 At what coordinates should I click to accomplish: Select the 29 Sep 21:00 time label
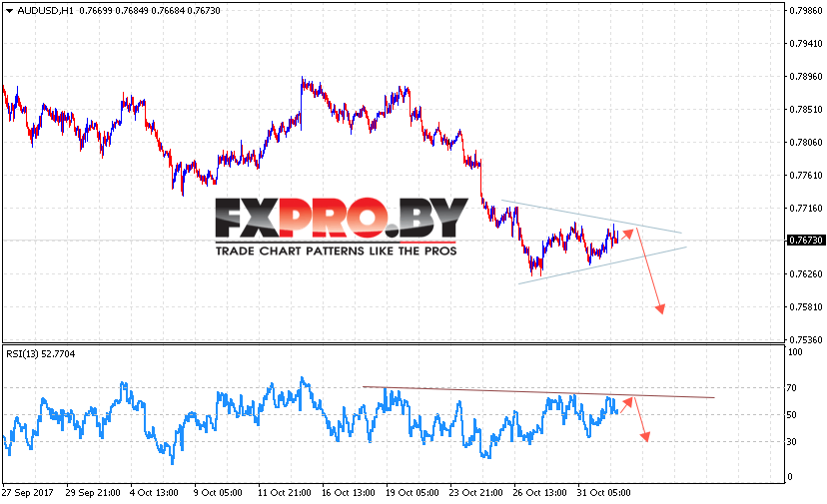point(93,493)
